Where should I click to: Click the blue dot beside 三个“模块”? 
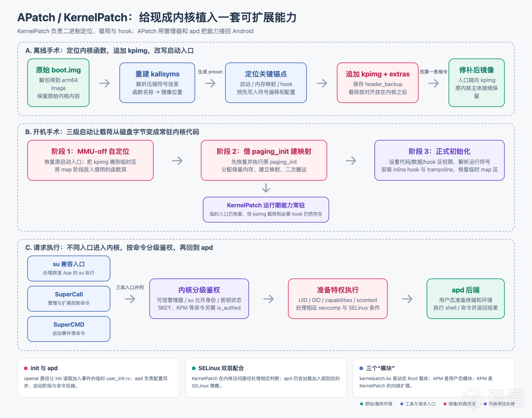tap(361, 368)
